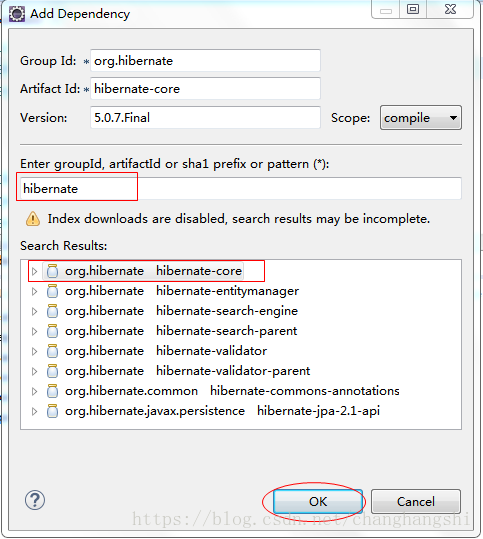Image resolution: width=483 pixels, height=539 pixels.
Task: Expand the hibernate-jpa-2.1-api result
Action: (34, 411)
